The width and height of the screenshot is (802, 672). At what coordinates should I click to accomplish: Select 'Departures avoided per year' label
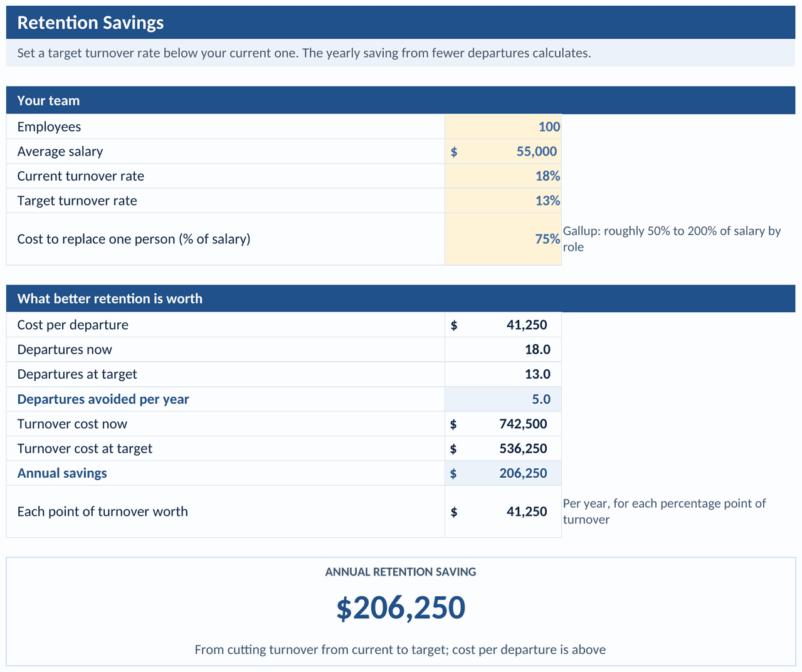[103, 399]
